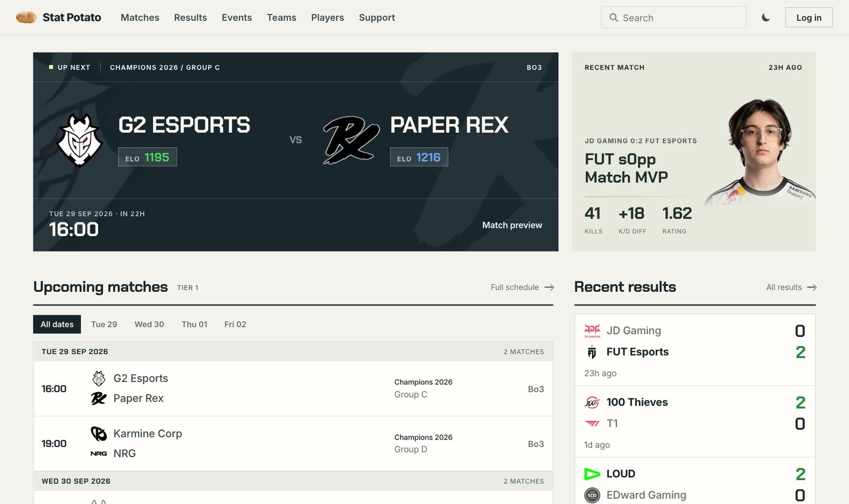The height and width of the screenshot is (504, 849).
Task: Select the Thu 01 date tab
Action: click(195, 324)
